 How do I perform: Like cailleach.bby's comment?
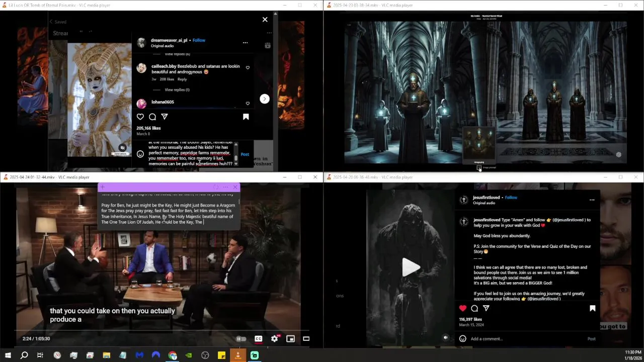(x=248, y=68)
